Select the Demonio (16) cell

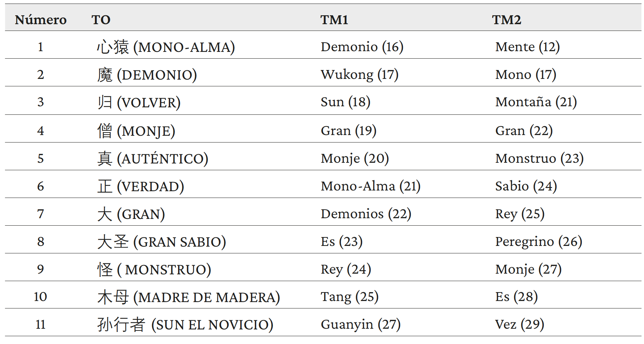pyautogui.click(x=362, y=47)
